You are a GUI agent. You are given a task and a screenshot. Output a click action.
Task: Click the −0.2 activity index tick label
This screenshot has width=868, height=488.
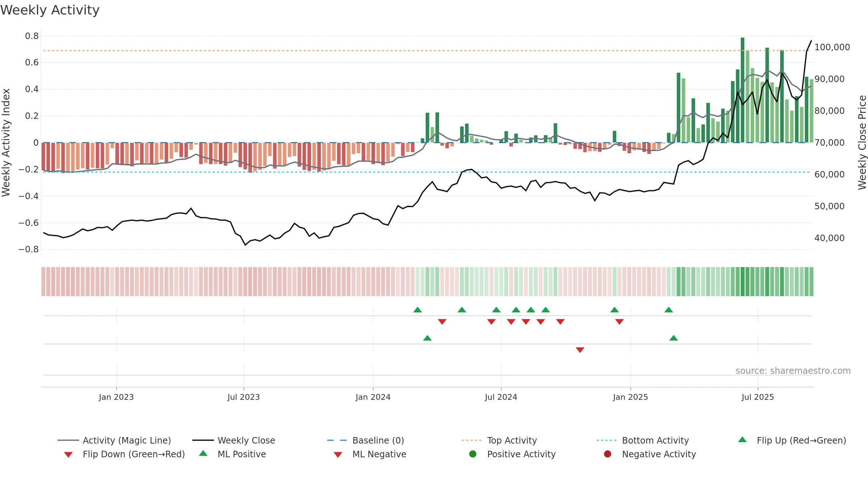(x=29, y=169)
